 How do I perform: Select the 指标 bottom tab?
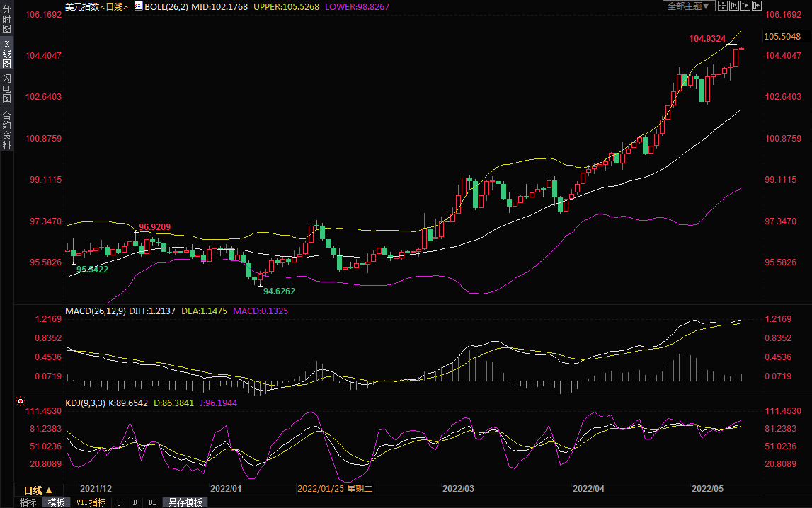coord(28,502)
